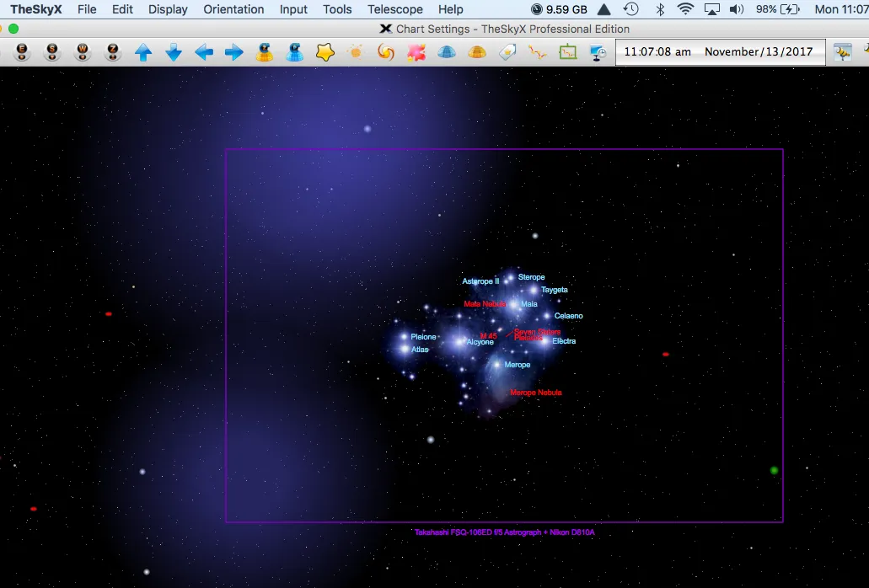869x588 pixels.
Task: Open the File menu
Action: [87, 9]
